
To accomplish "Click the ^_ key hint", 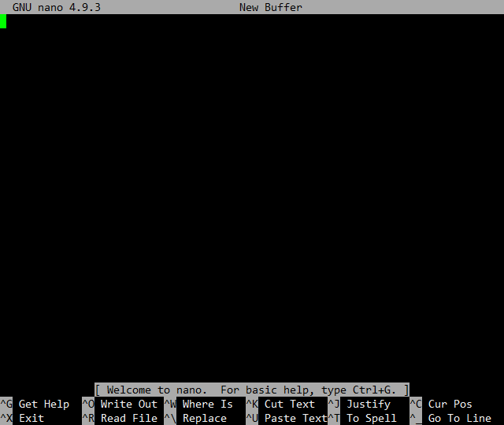I will click(x=416, y=418).
